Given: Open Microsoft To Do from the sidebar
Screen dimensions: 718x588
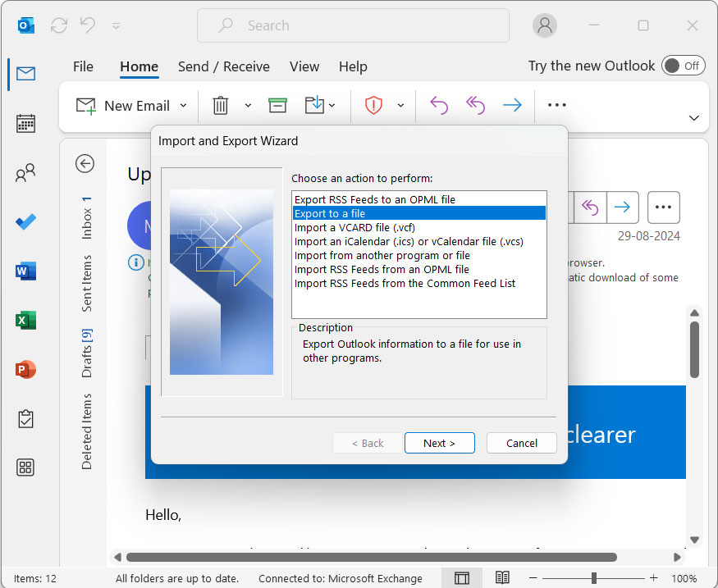Looking at the screenshot, I should (x=25, y=221).
